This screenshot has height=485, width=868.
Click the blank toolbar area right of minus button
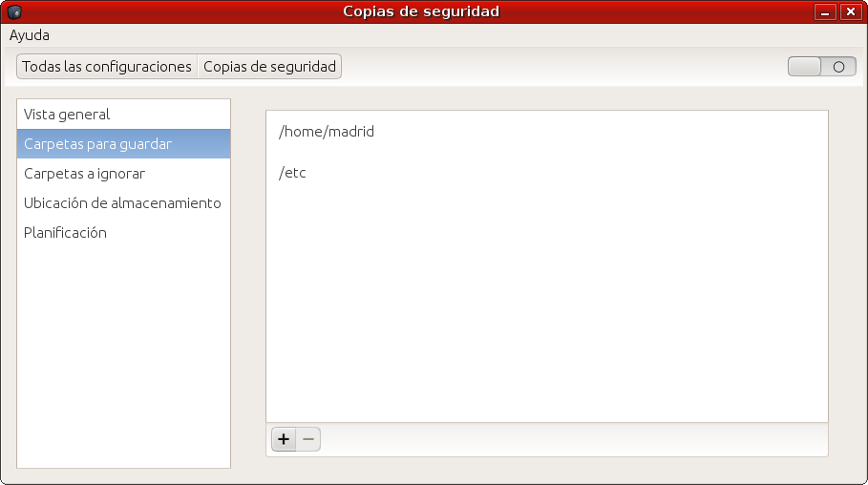pyautogui.click(x=573, y=439)
